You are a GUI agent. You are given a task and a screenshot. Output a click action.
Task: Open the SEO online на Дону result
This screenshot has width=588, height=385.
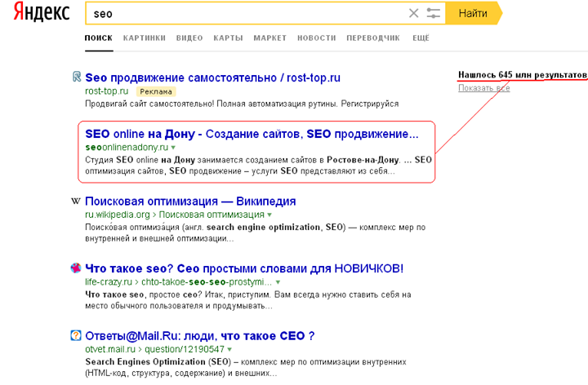click(x=252, y=133)
